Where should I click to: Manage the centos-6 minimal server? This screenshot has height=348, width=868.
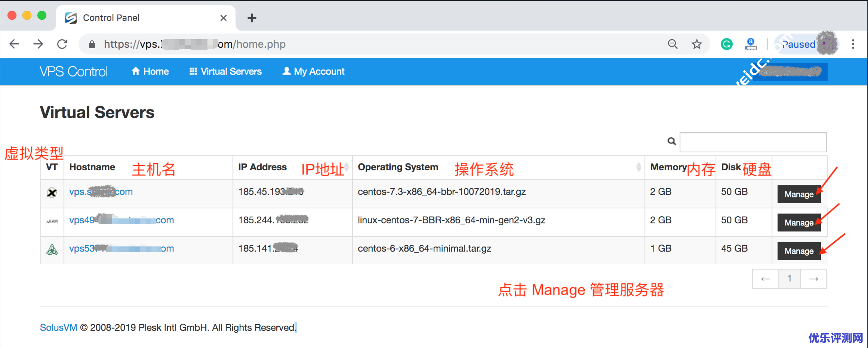click(x=799, y=251)
